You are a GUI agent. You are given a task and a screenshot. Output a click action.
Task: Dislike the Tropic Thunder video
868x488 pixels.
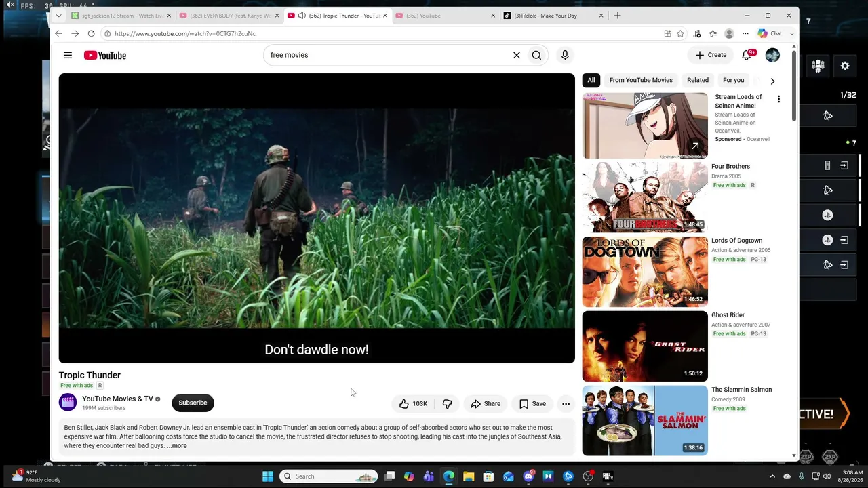(447, 404)
